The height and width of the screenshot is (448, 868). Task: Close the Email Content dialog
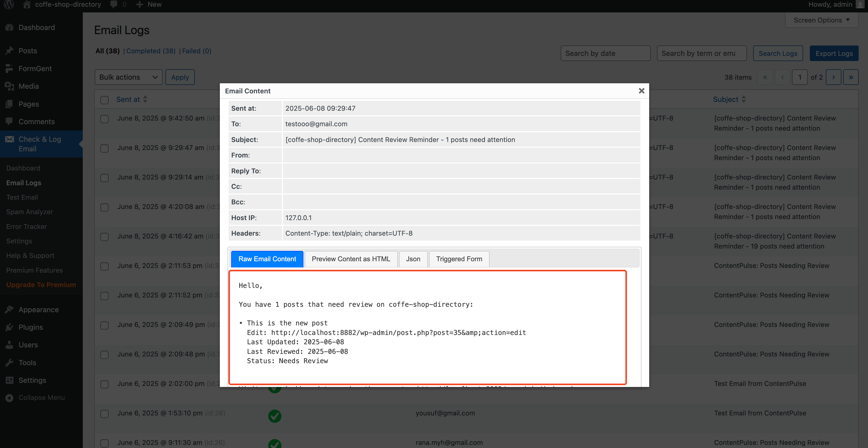pos(641,91)
